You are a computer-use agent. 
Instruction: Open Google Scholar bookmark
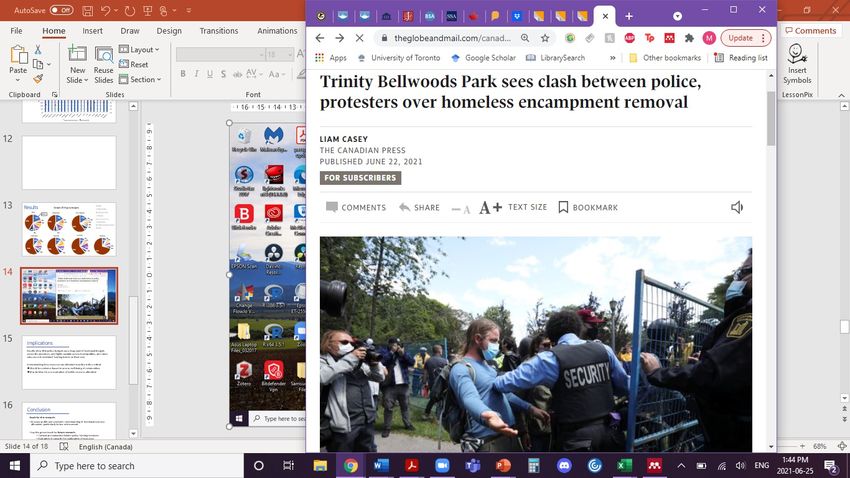pyautogui.click(x=483, y=57)
